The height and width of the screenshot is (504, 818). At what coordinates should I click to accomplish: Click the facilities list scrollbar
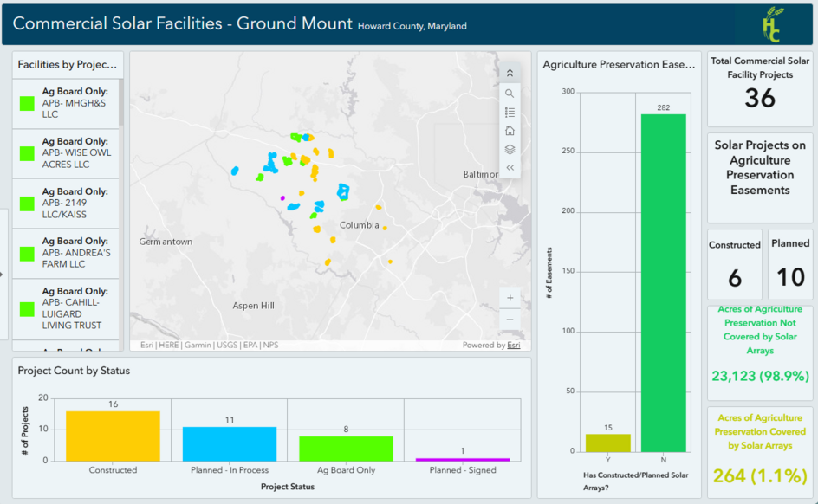click(121, 103)
